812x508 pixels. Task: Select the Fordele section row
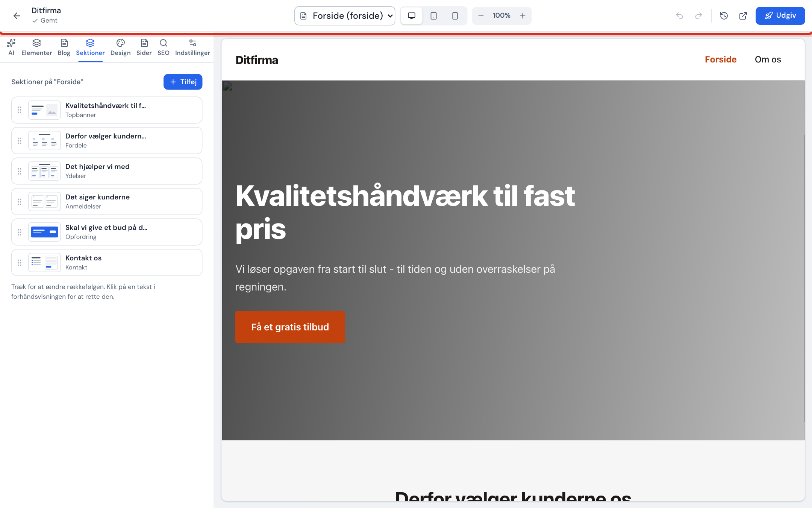[x=107, y=140]
